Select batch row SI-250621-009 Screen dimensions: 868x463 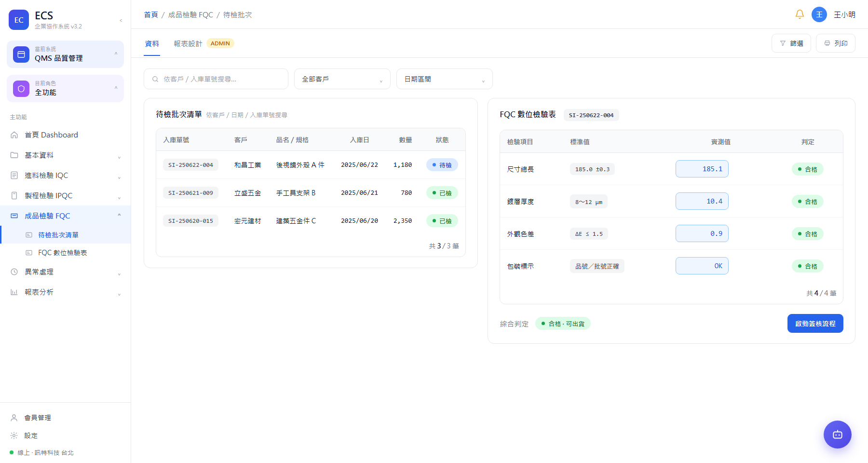(311, 193)
